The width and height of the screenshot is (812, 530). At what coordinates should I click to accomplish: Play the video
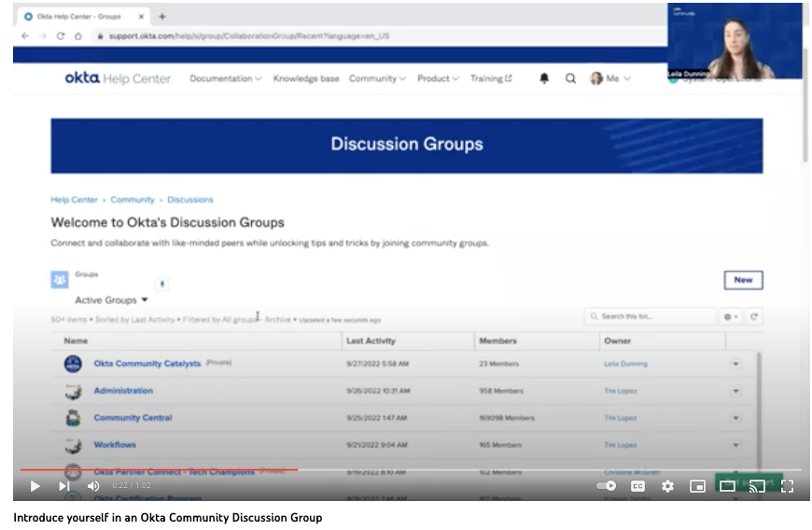[35, 486]
